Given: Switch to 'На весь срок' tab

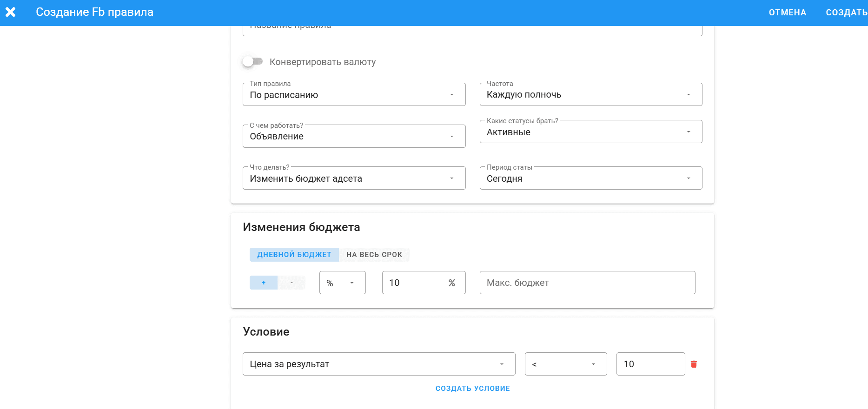Looking at the screenshot, I should click(x=374, y=255).
